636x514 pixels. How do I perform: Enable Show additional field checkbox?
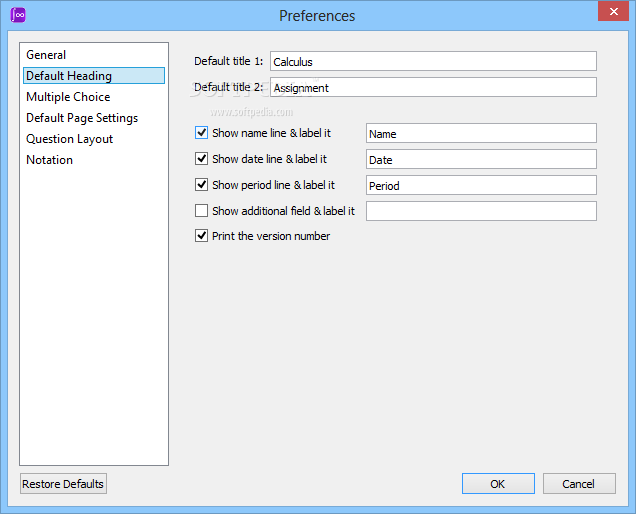click(x=202, y=211)
